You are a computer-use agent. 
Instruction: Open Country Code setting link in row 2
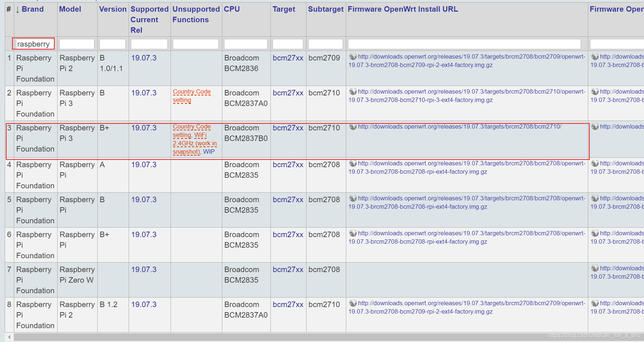pyautogui.click(x=192, y=96)
